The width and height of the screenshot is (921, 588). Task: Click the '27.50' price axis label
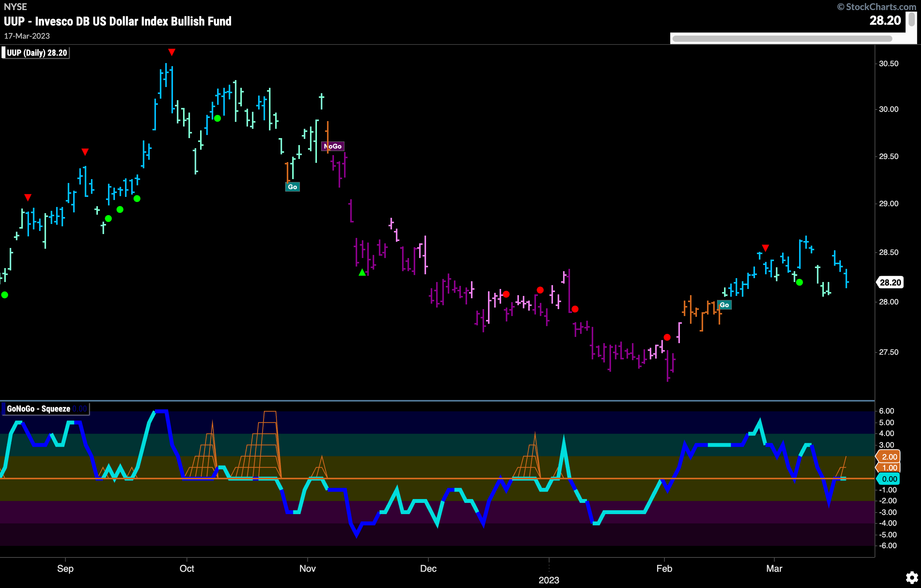tap(888, 352)
